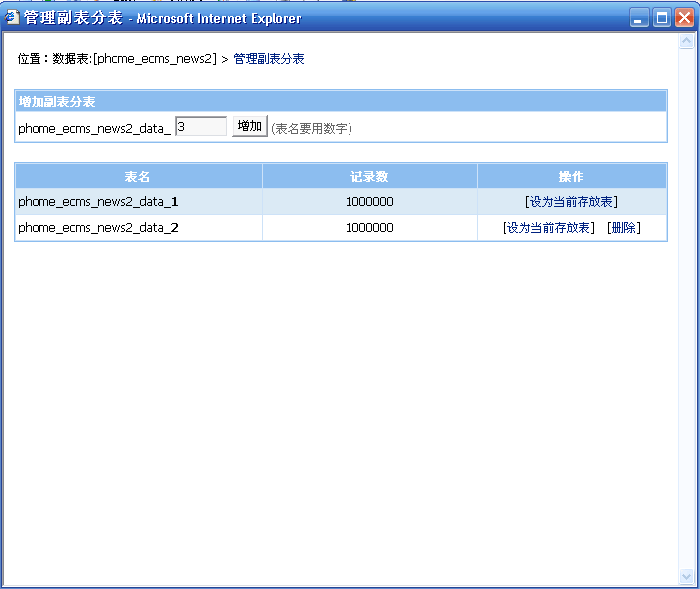
Task: Click the 操作 column header
Action: [571, 177]
